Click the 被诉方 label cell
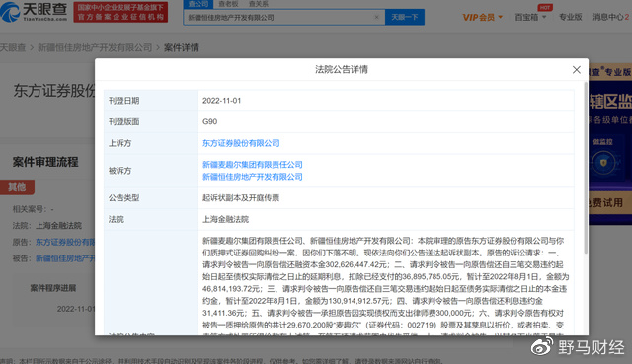Viewport: 632px width, 364px height. click(151, 171)
